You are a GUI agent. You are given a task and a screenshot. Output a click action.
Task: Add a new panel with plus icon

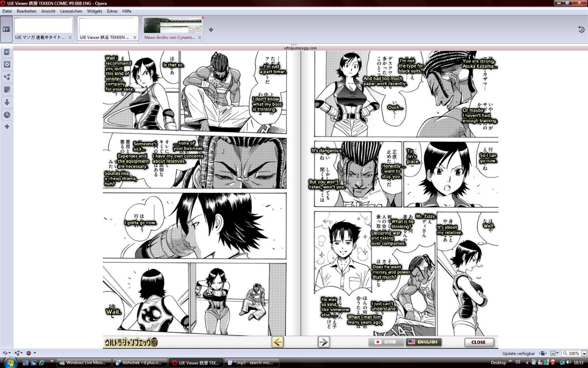[7, 127]
